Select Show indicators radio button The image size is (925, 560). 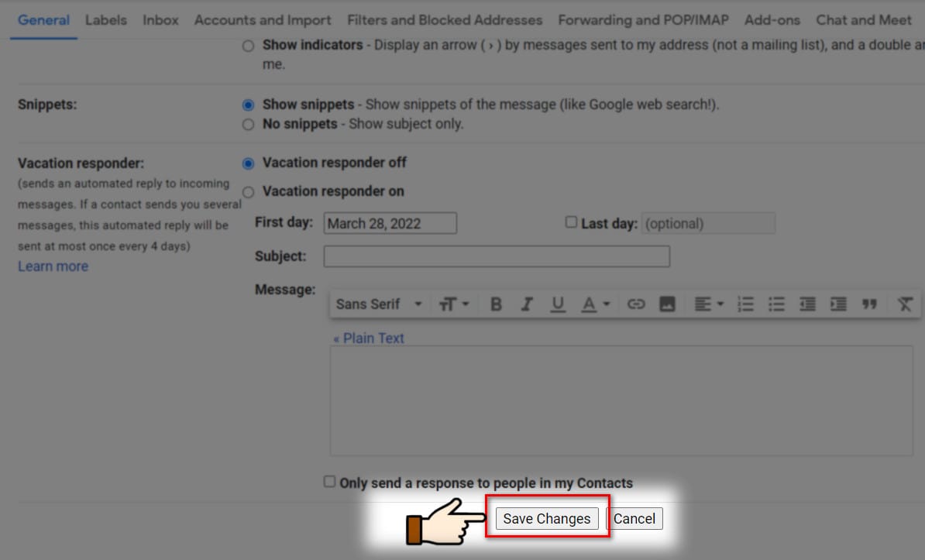click(x=249, y=46)
